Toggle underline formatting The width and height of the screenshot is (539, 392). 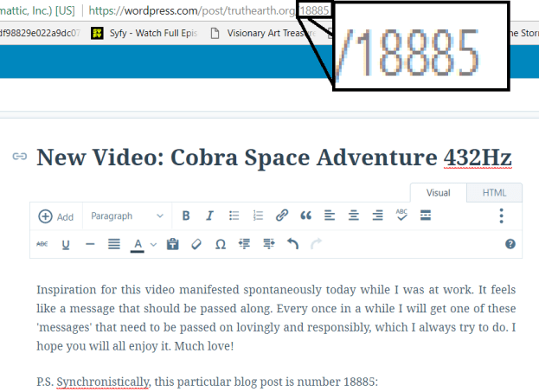click(x=66, y=245)
